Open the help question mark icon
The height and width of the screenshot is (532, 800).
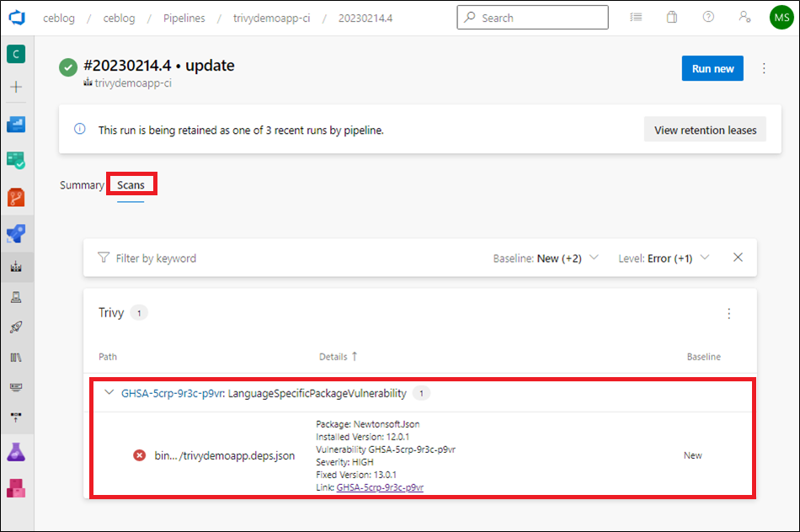[x=708, y=17]
